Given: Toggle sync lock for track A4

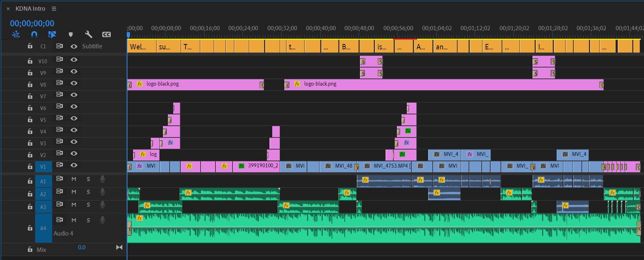Looking at the screenshot, I should (x=59, y=220).
